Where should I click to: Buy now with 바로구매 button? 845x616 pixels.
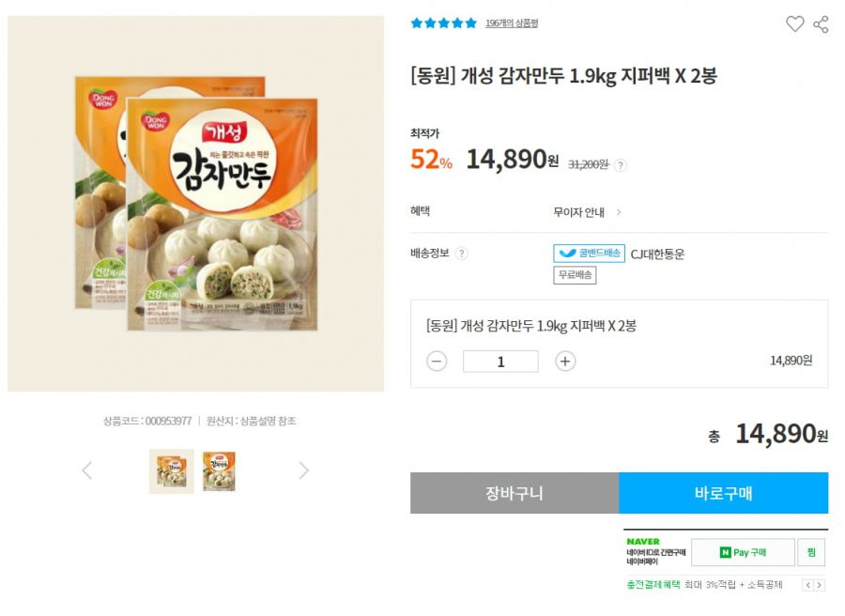tap(723, 493)
